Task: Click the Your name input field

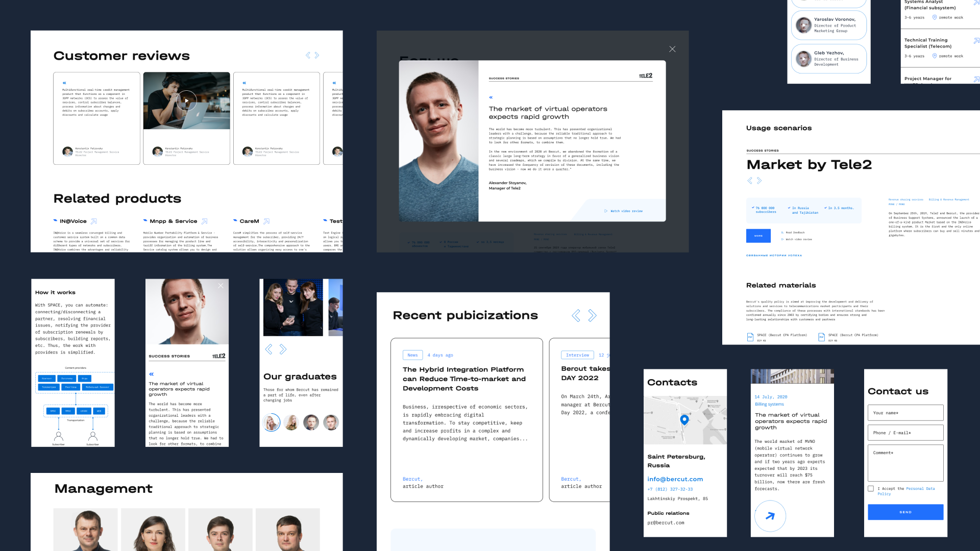Action: (905, 413)
